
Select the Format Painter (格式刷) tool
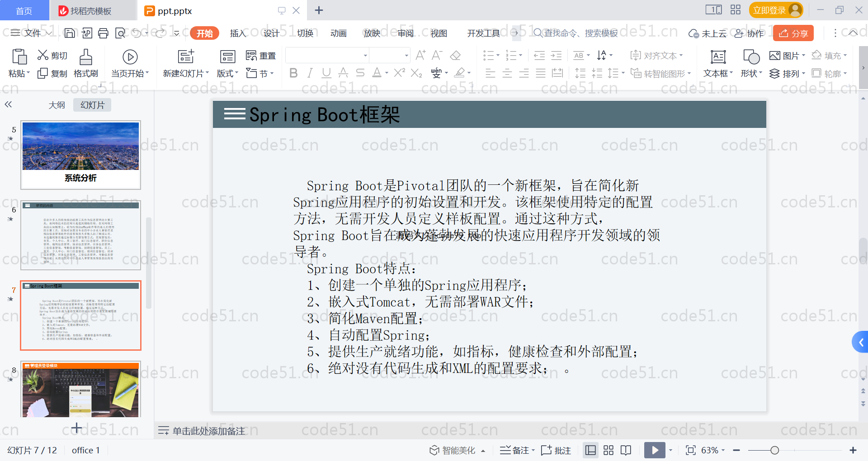pos(86,63)
